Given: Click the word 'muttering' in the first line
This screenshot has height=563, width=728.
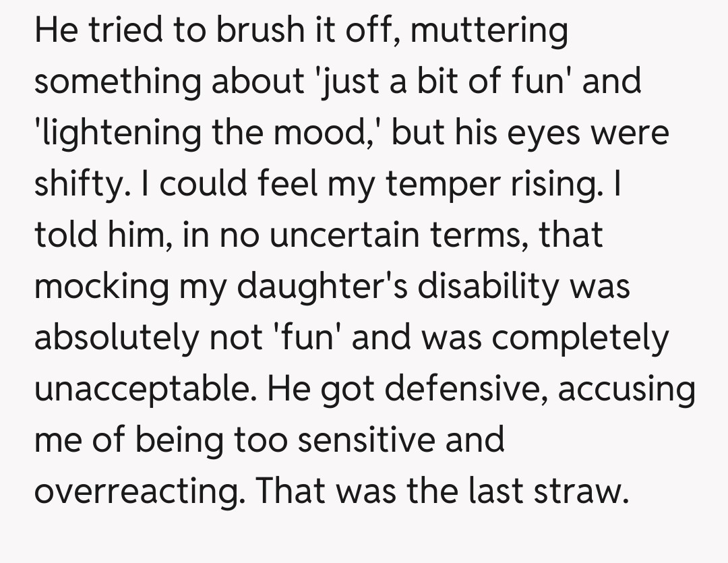Looking at the screenshot, I should 489,32.
